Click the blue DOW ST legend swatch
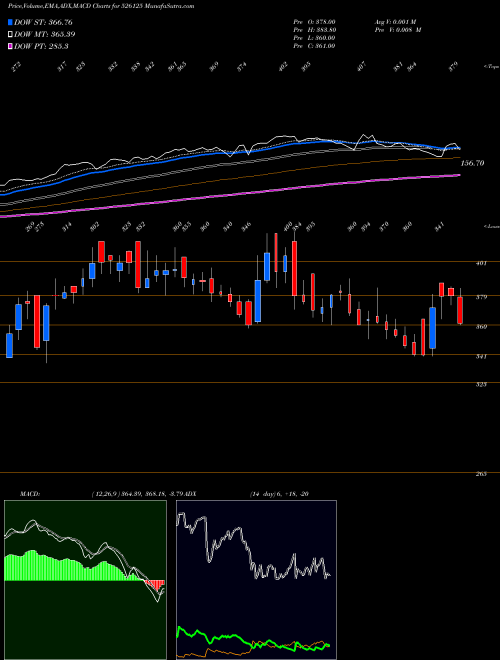Viewport: 500px width, 660px height. point(11,23)
